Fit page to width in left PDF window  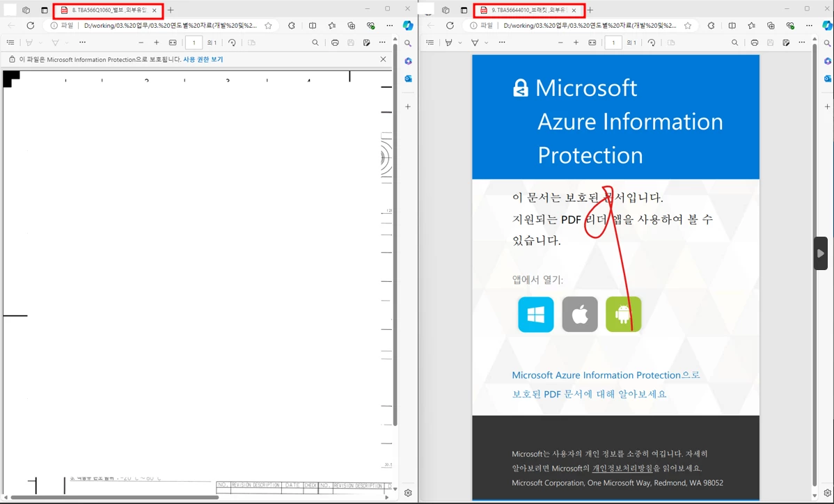pos(173,42)
